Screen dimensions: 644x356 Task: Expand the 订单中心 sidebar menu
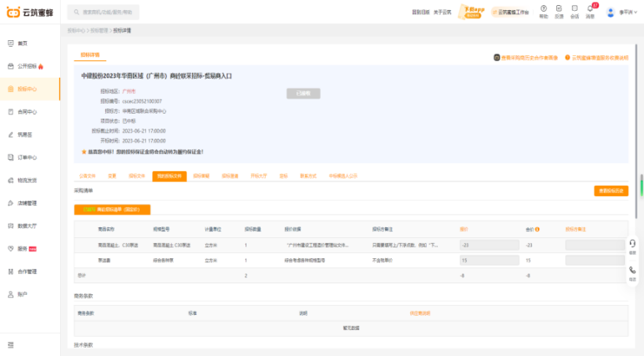pos(27,157)
